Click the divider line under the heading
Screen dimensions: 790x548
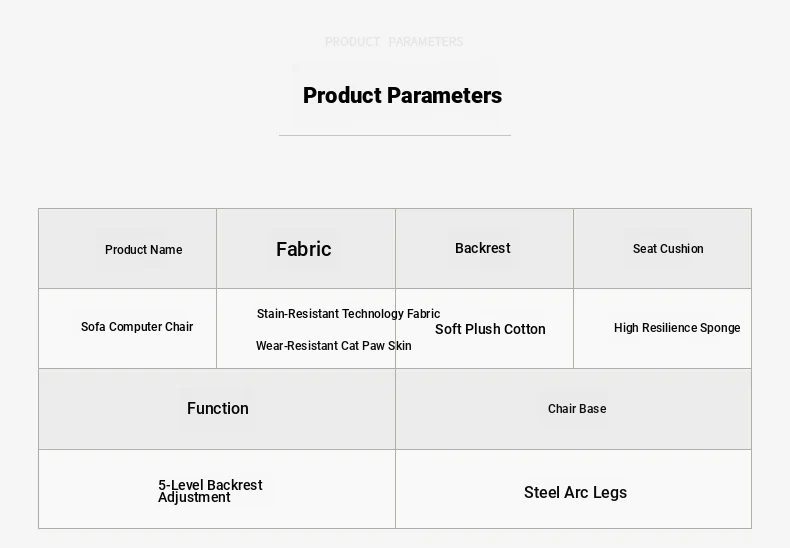395,135
